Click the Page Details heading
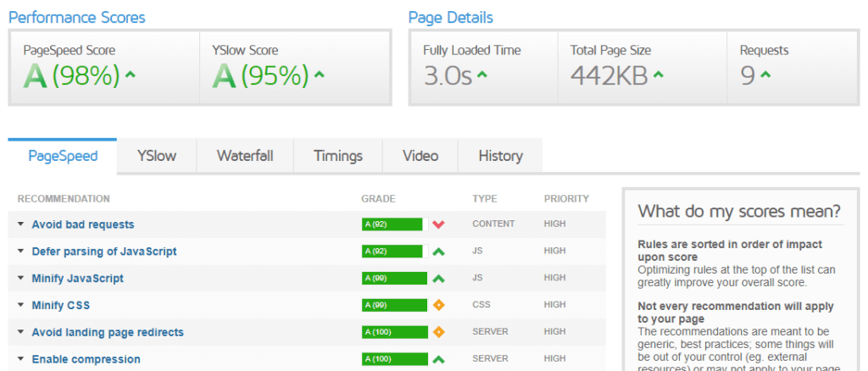 pos(451,18)
